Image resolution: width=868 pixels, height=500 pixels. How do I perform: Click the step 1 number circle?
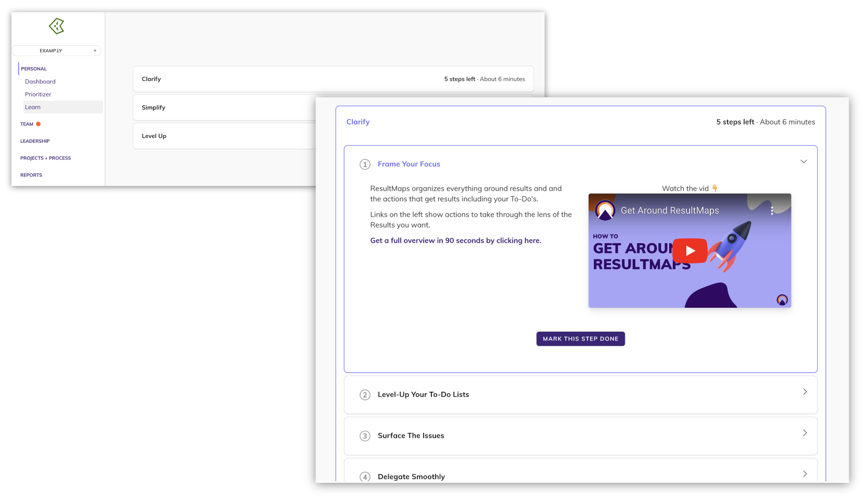365,165
